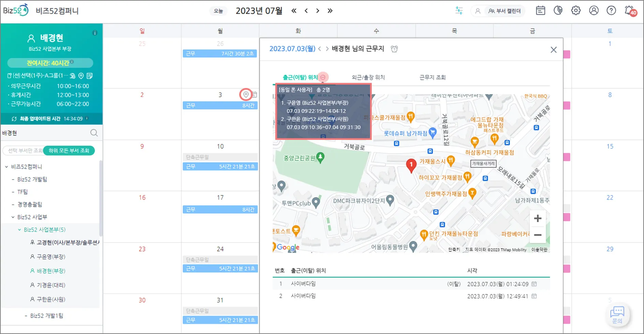
Task: Open the help question mark icon
Action: pos(611,11)
